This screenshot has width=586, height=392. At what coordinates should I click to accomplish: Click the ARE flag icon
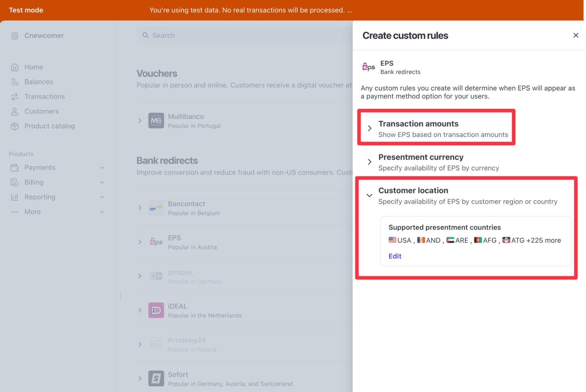click(450, 240)
